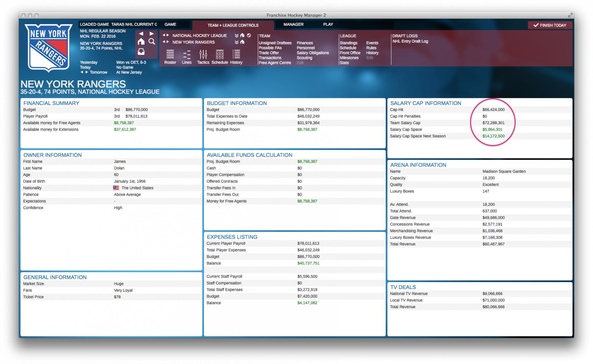Viewport: 593px width, 364px height.
Task: Open the NHL Entry Draft Log
Action: [410, 41]
